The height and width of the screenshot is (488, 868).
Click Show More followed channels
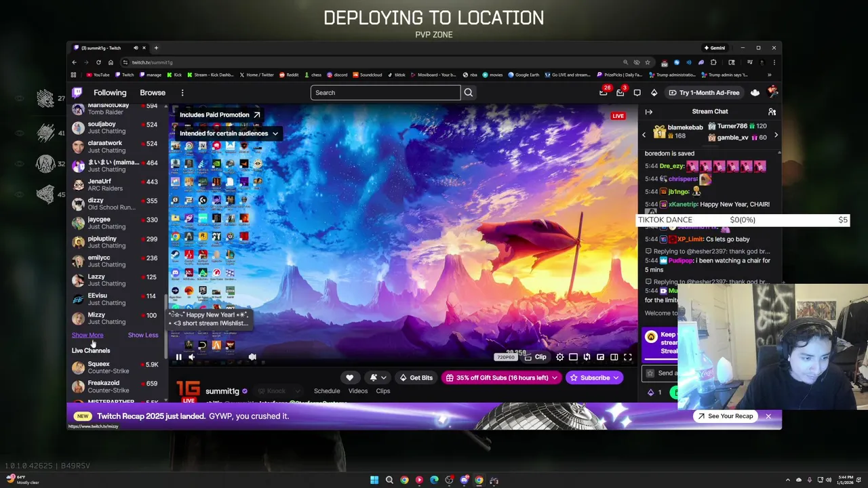tap(87, 335)
